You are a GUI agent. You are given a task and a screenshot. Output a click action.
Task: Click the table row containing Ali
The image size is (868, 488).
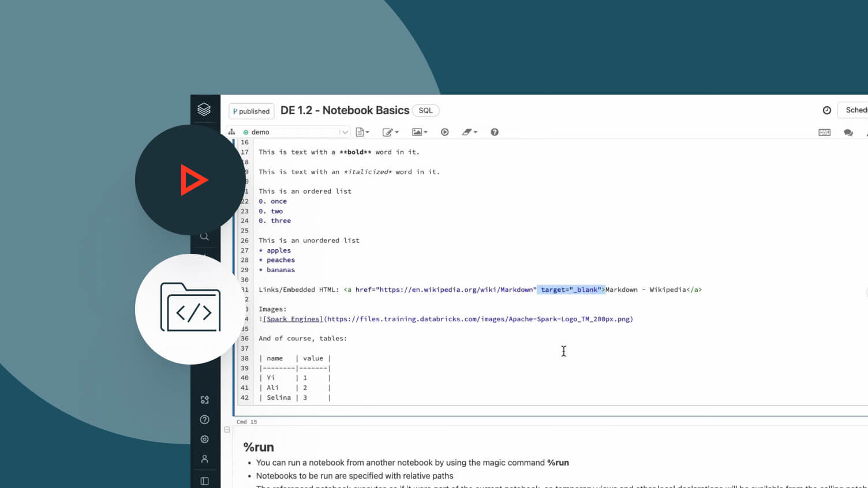coord(295,388)
